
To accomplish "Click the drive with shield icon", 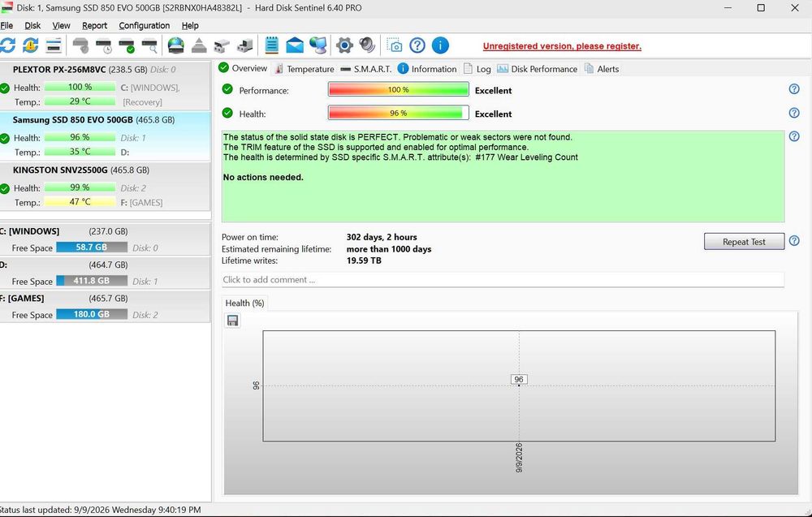I will (x=80, y=45).
